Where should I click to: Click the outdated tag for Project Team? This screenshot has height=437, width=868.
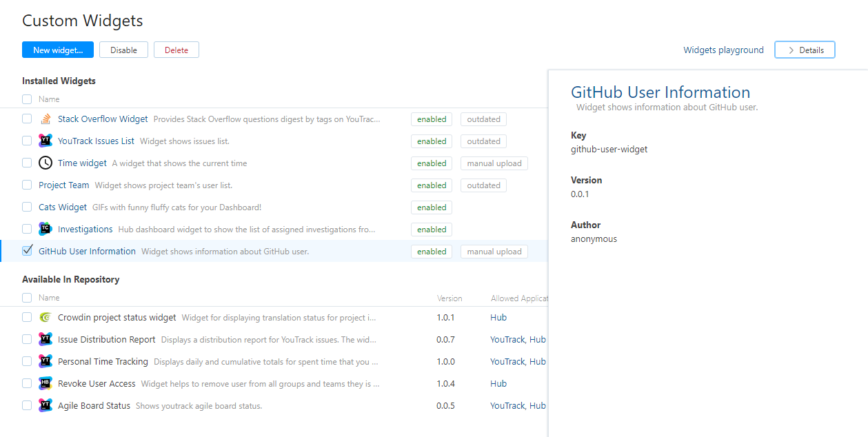[483, 185]
